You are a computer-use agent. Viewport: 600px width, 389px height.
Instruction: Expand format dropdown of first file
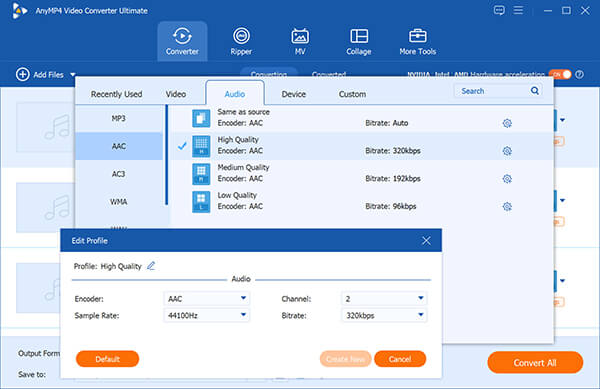562,120
